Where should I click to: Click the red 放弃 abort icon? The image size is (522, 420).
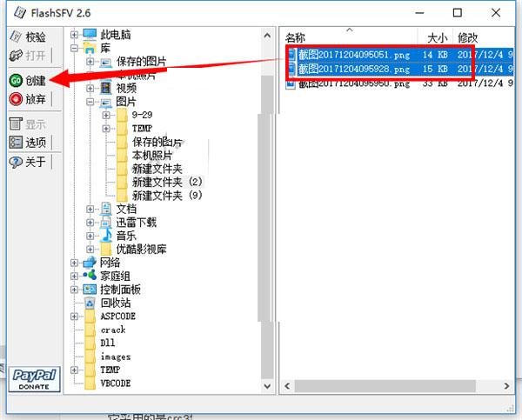16,99
